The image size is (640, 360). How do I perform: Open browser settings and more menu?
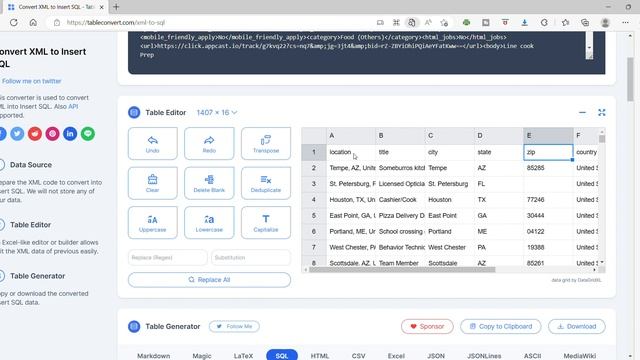tap(625, 22)
